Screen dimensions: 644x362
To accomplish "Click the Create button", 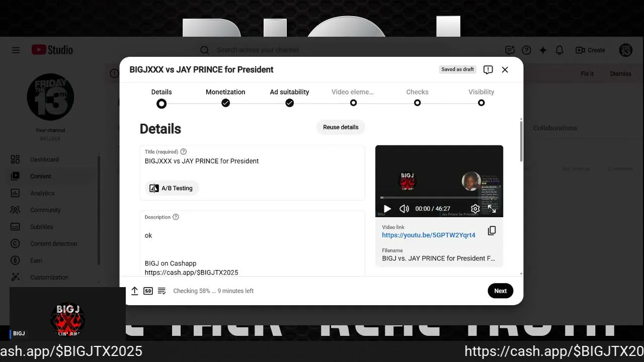I will (591, 50).
